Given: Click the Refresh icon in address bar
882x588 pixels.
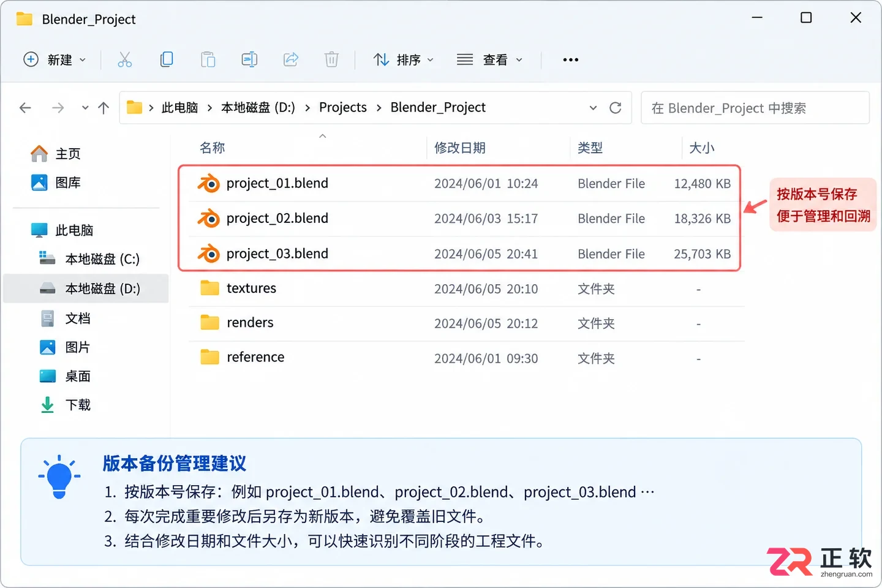Looking at the screenshot, I should pyautogui.click(x=616, y=108).
